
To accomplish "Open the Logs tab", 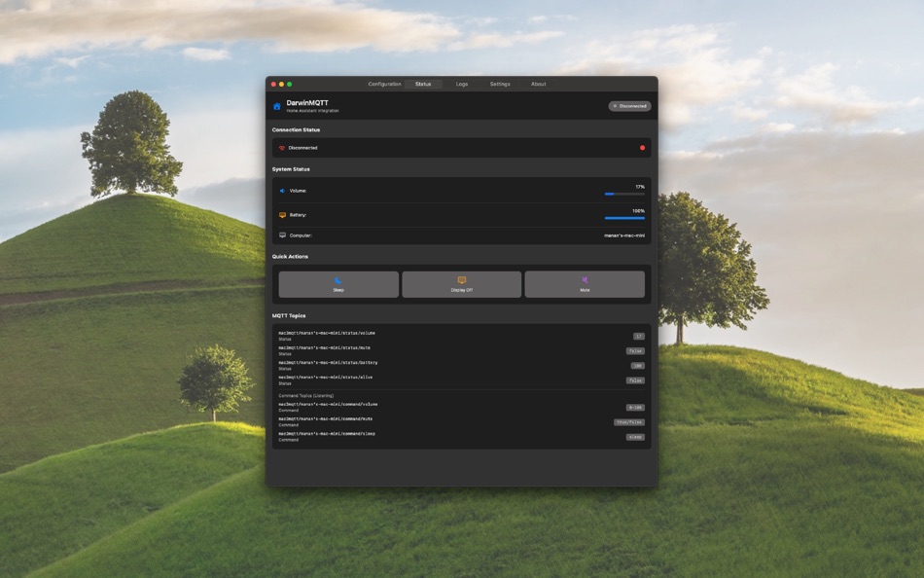I will pos(462,84).
